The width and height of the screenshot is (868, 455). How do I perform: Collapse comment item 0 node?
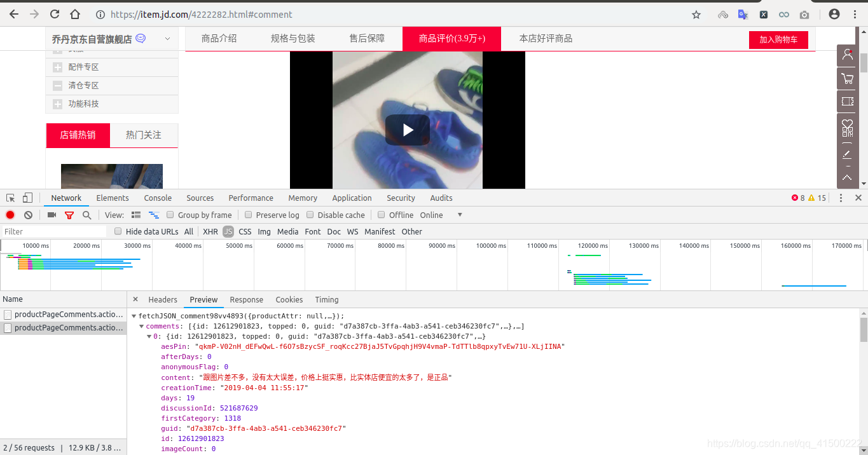[149, 336]
